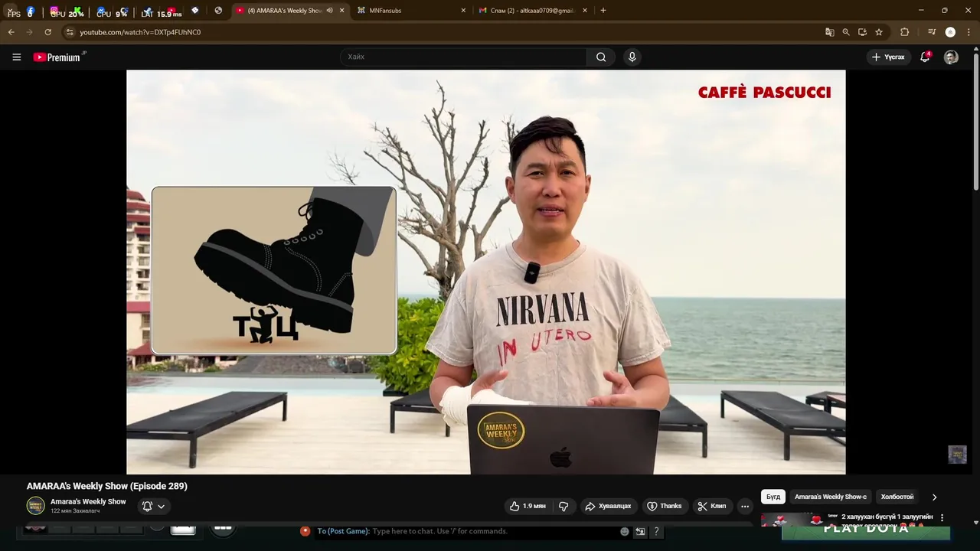The image size is (980, 551).
Task: Open the chat channel icon beside the emoji button
Action: 641,531
